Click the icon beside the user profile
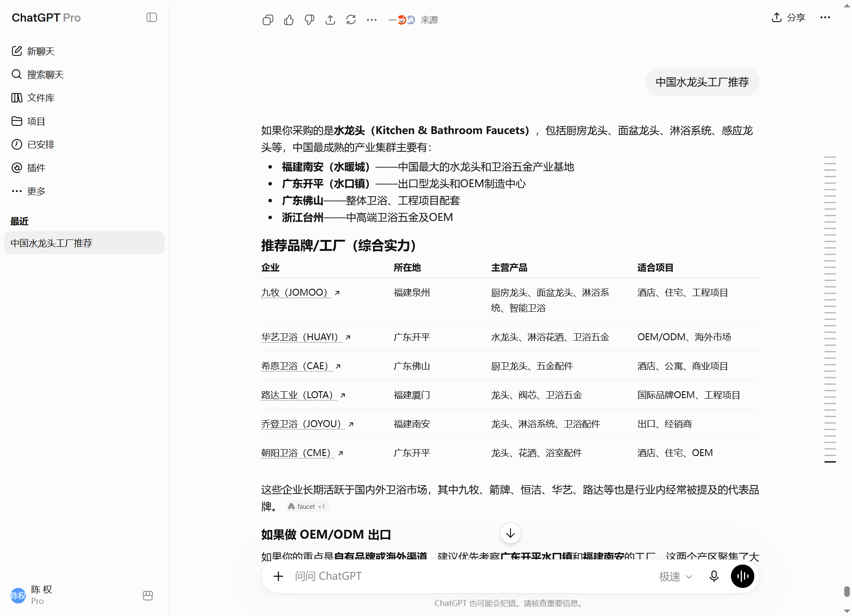852x616 pixels. 148,596
